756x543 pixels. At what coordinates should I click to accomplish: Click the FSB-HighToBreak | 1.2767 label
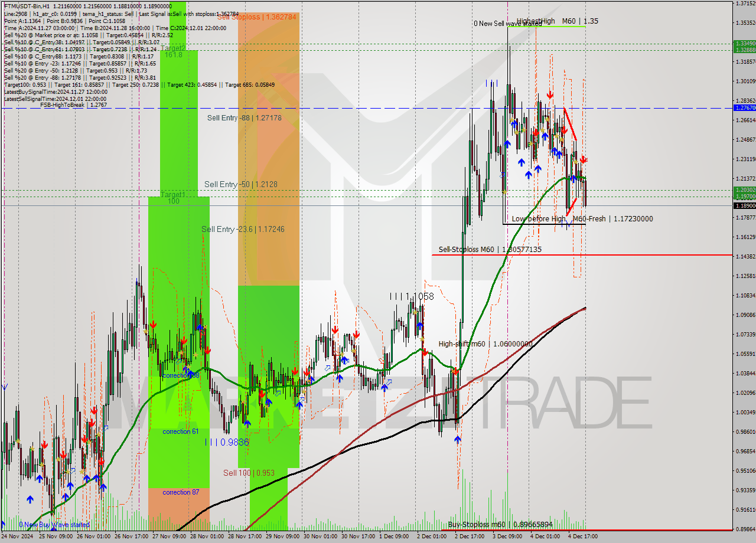tap(73, 105)
